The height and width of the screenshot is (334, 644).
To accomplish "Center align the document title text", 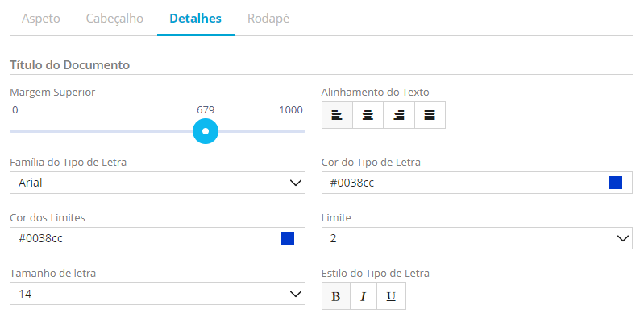I will tap(368, 115).
